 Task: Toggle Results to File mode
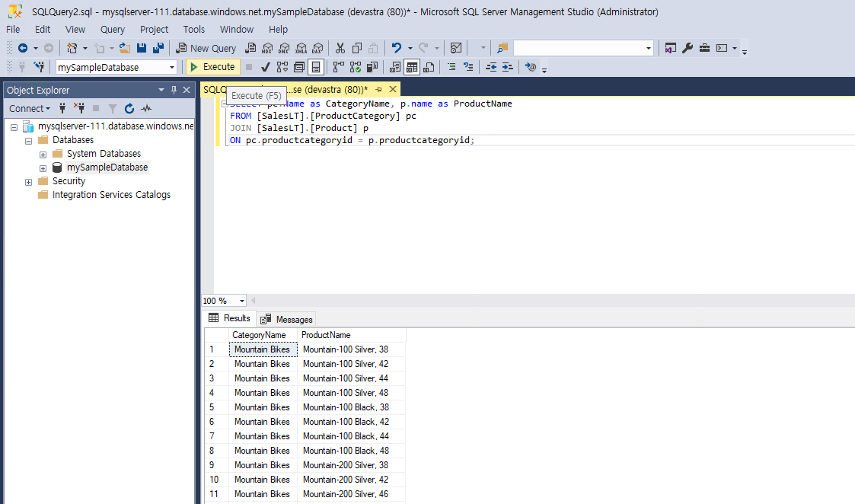(x=429, y=67)
